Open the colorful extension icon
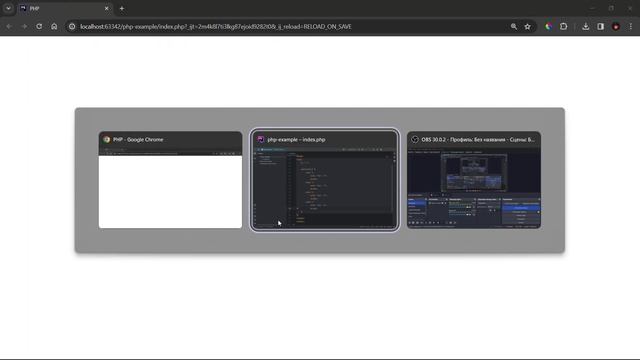Image resolution: width=640 pixels, height=360 pixels. tap(549, 27)
